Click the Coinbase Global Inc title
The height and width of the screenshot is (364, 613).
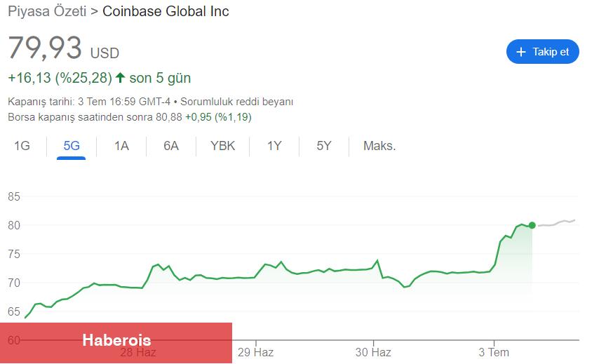[166, 11]
